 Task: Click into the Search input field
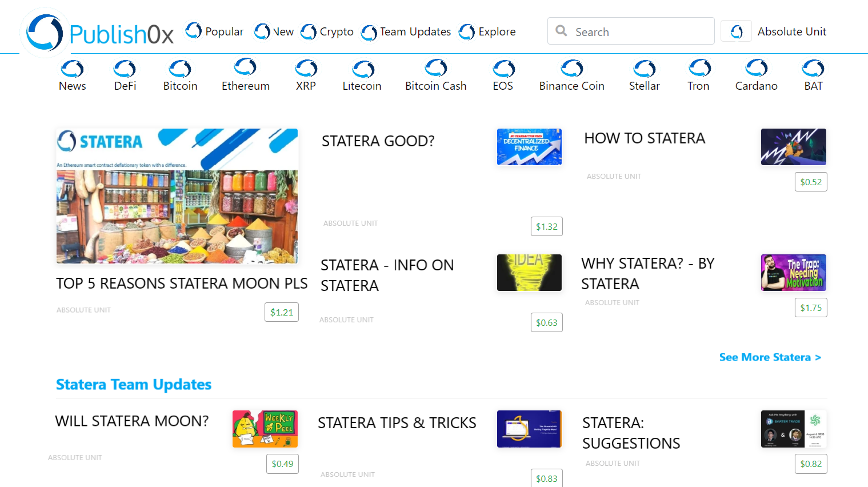coord(640,32)
